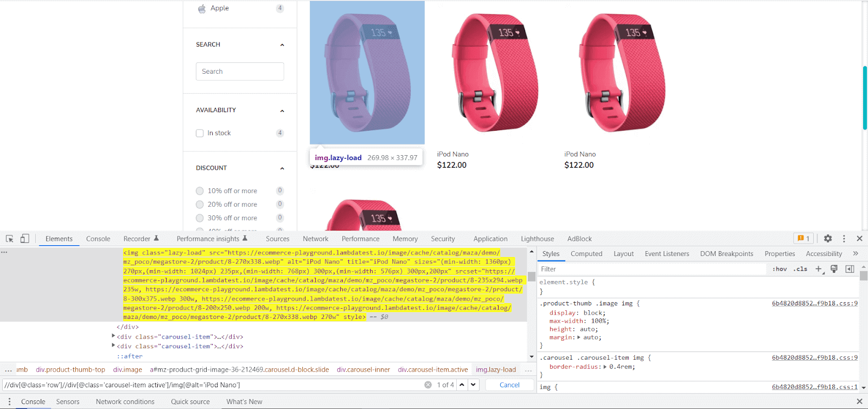Screen dimensions: 868x409
Task: Open rendering emulation brush icon in Styles
Action: tap(834, 269)
